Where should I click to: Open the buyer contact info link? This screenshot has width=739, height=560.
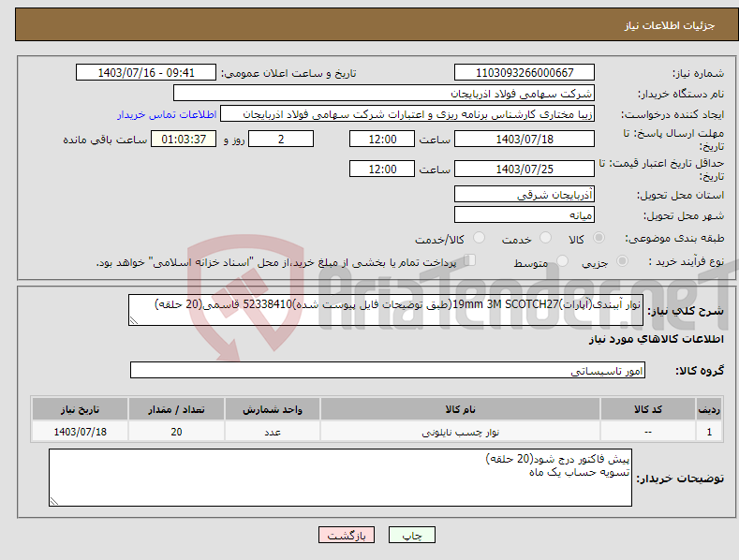167,114
